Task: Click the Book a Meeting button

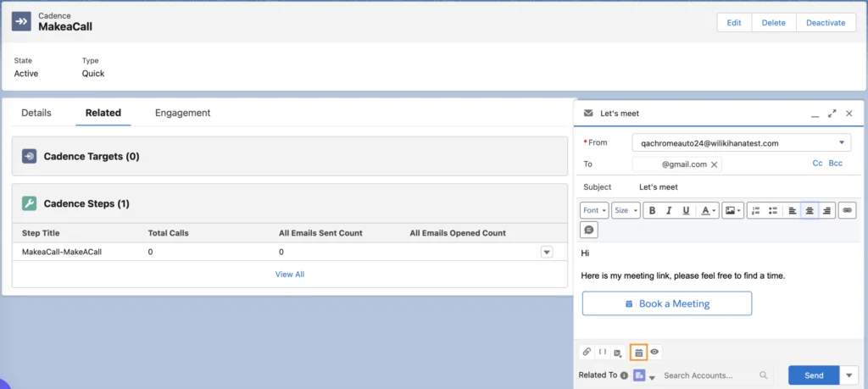Action: coord(667,303)
